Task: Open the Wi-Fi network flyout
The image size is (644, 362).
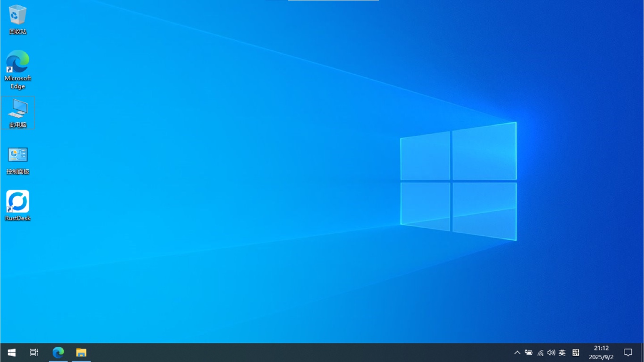Action: [540, 353]
